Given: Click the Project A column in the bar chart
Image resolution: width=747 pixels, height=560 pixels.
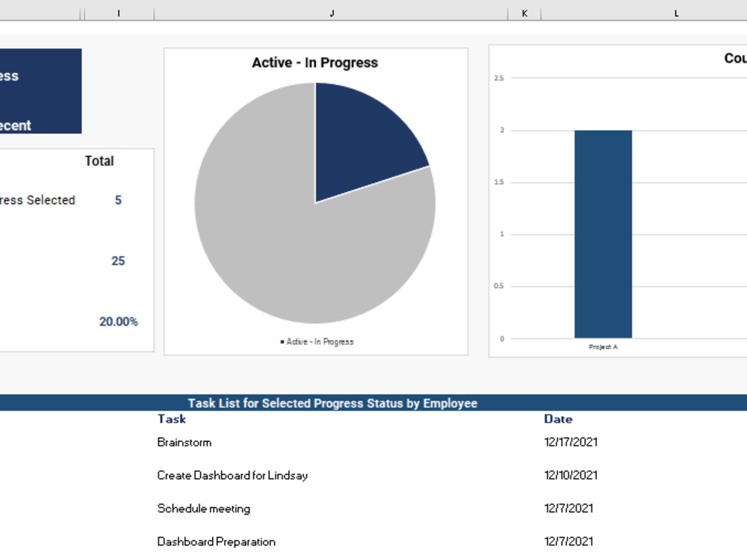Looking at the screenshot, I should point(603,231).
